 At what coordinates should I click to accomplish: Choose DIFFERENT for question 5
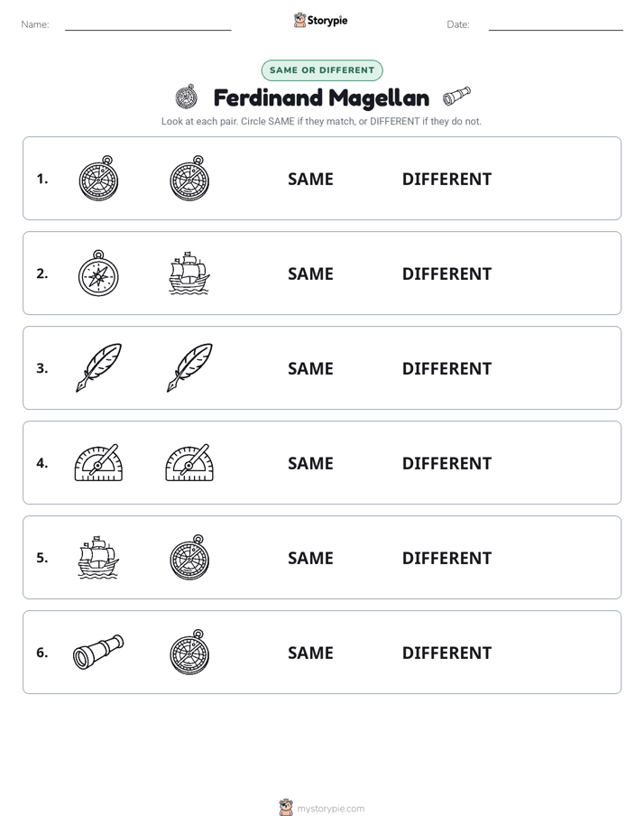446,558
